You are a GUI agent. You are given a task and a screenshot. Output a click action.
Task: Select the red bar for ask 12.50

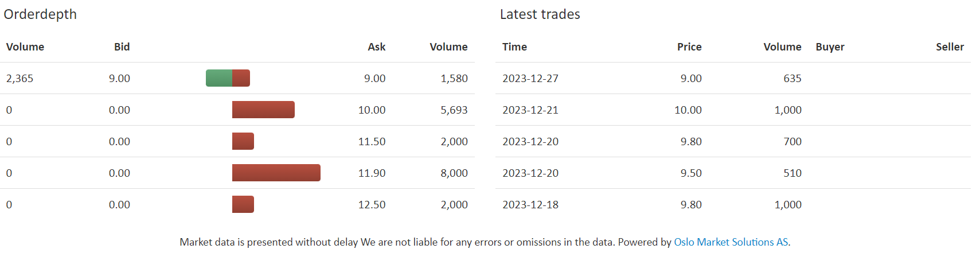coord(243,204)
